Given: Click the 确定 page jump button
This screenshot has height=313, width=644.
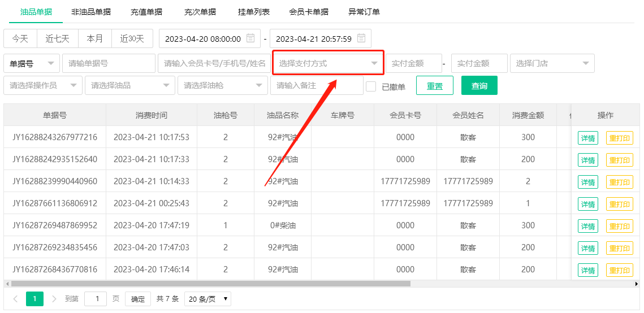Looking at the screenshot, I should point(138,299).
